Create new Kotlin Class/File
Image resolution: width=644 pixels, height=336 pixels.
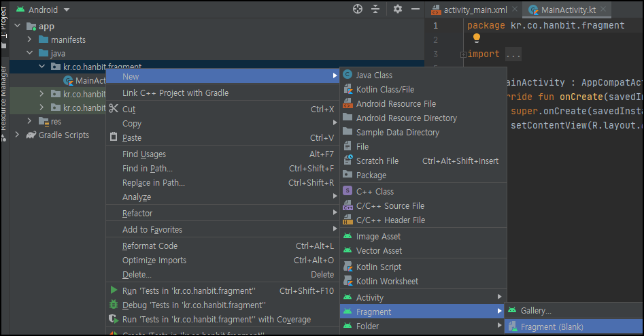423,89
